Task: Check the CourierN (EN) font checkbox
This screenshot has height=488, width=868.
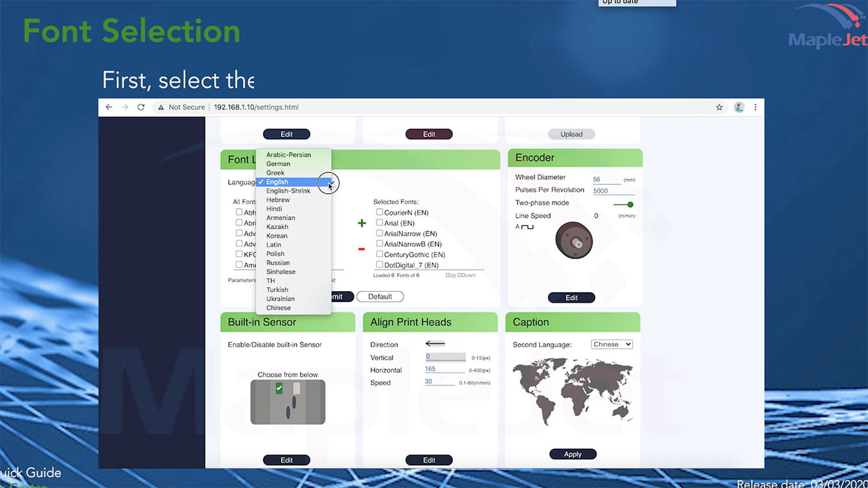Action: [x=380, y=212]
